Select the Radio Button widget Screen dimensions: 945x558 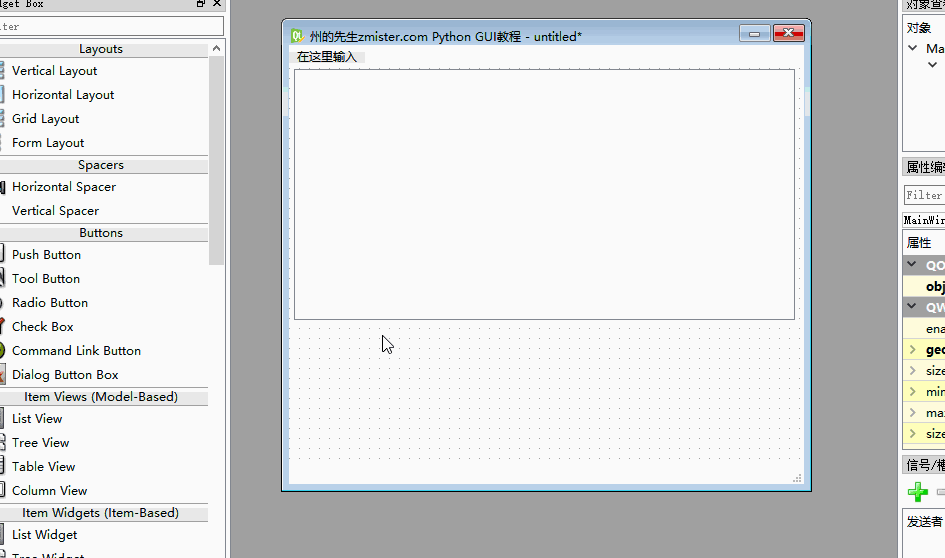point(49,303)
